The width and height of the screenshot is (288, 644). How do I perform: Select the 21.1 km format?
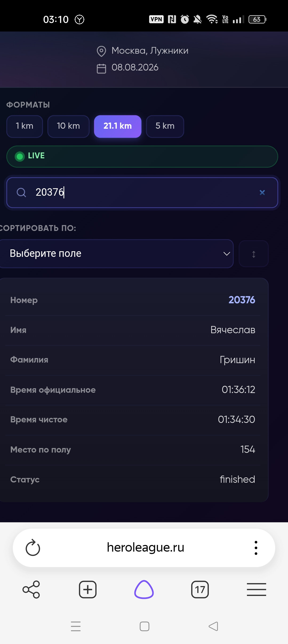click(118, 126)
